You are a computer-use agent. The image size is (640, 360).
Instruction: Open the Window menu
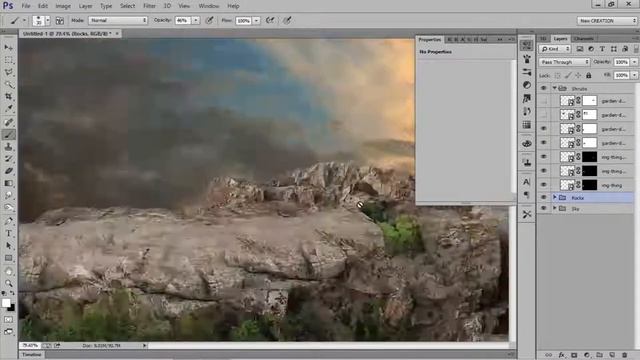pyautogui.click(x=209, y=6)
